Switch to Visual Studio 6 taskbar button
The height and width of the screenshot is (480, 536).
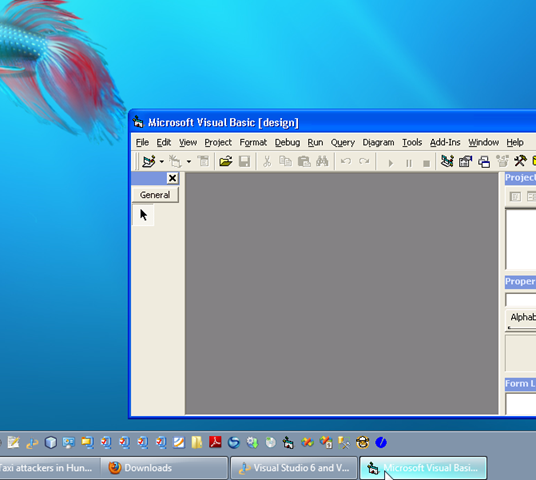[x=294, y=468]
